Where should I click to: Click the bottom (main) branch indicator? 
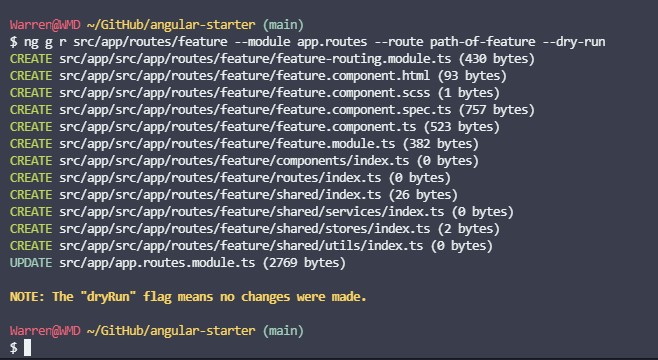[x=283, y=331]
